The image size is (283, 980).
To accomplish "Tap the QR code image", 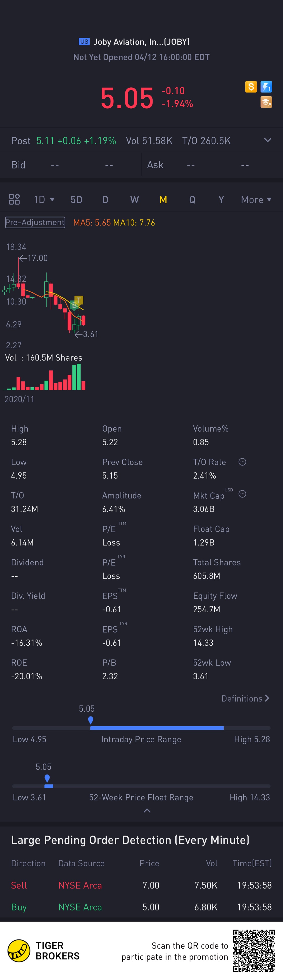I will pyautogui.click(x=254, y=950).
